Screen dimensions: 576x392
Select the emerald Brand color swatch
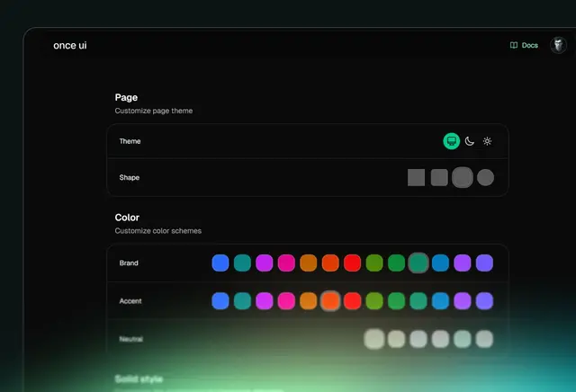418,263
